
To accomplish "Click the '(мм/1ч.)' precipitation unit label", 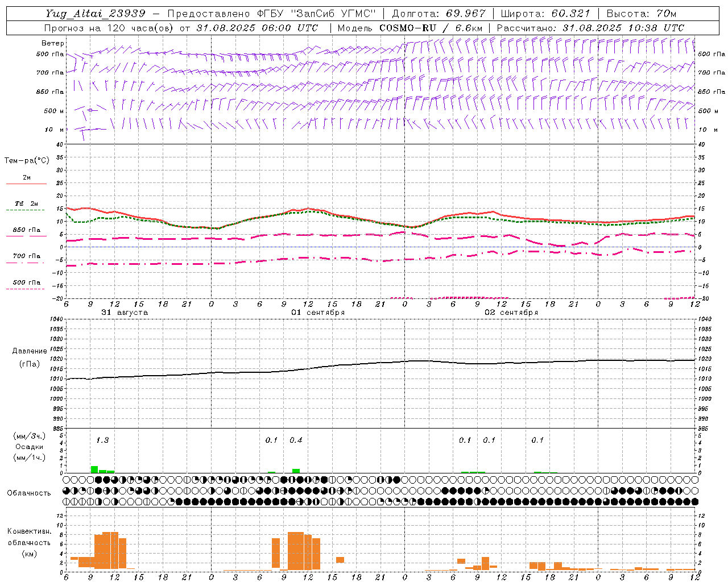I will tap(29, 458).
